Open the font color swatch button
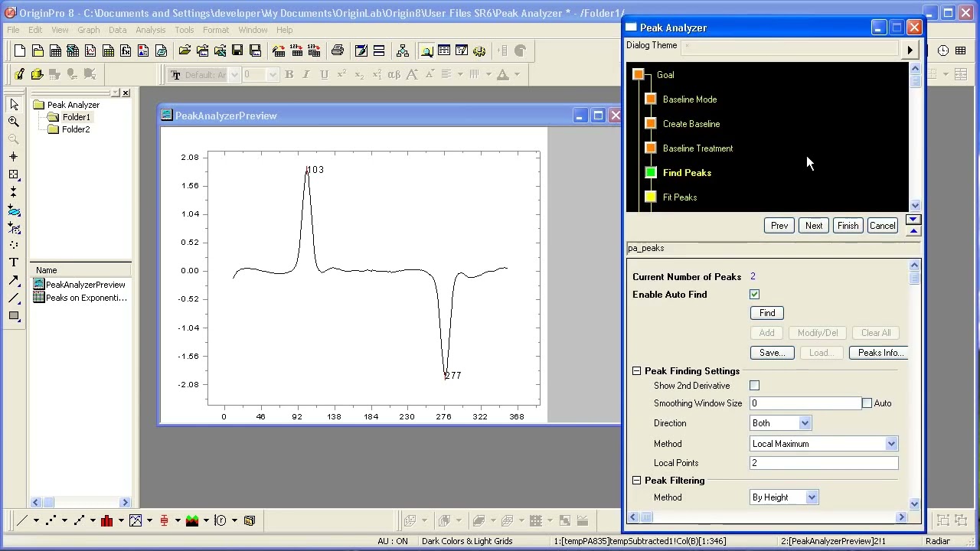980x551 pixels. click(x=503, y=74)
